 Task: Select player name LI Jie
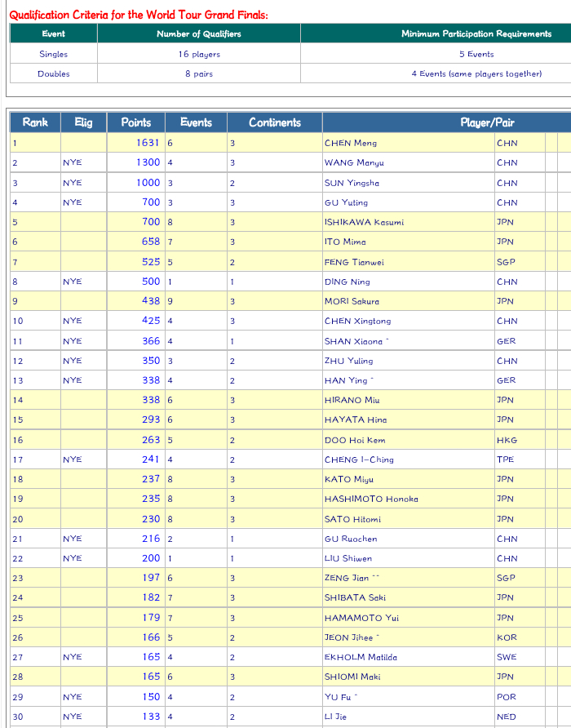tap(335, 717)
